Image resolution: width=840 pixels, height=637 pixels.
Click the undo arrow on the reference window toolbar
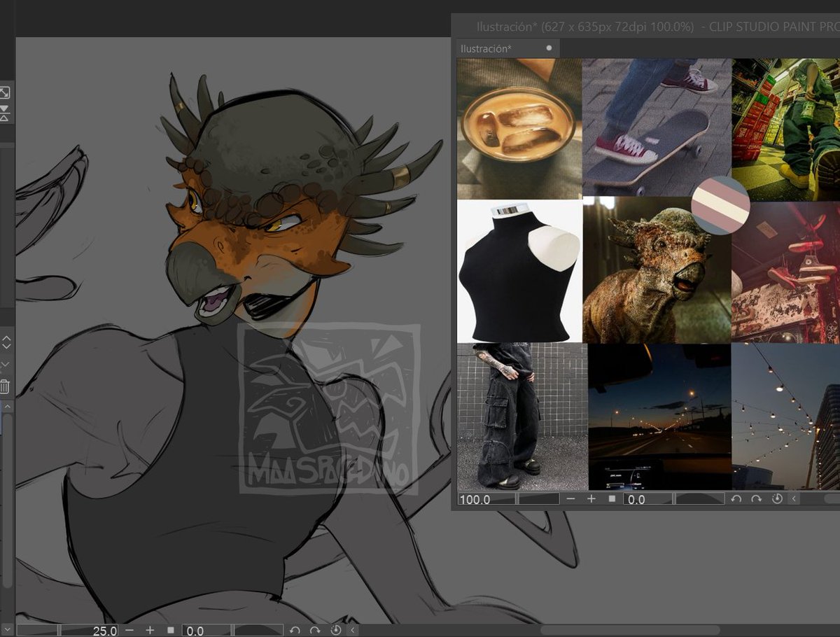(736, 500)
